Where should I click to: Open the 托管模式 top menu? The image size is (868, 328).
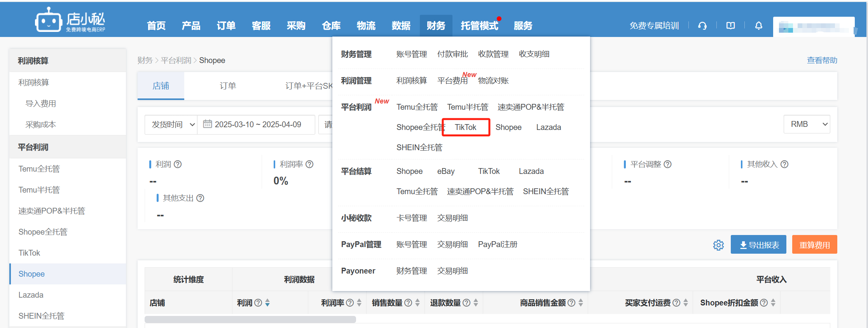pos(480,26)
